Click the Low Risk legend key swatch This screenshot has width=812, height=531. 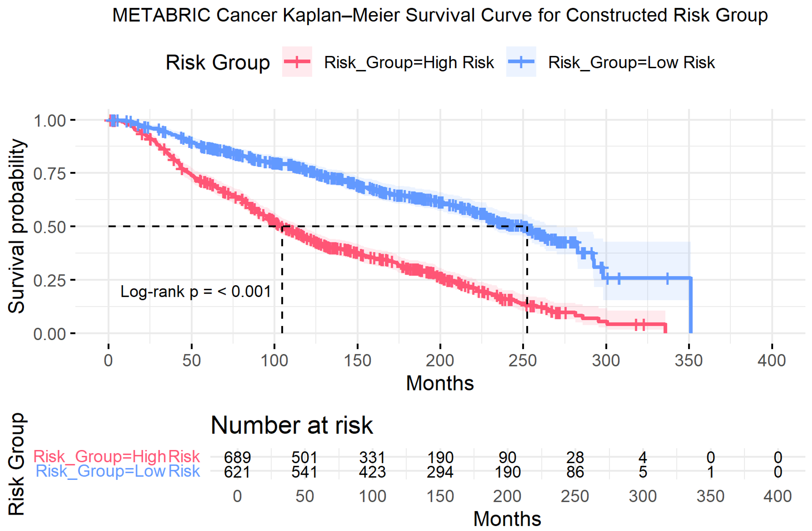click(x=521, y=62)
